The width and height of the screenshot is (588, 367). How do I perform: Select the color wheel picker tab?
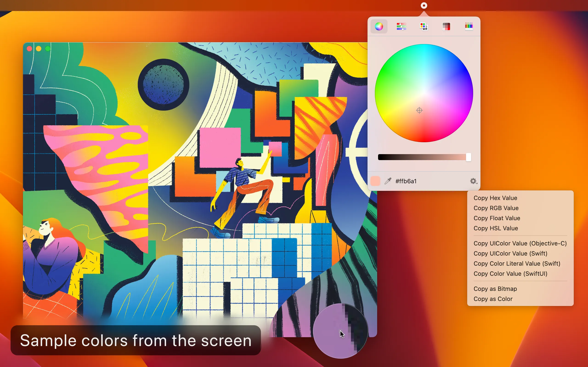(x=379, y=26)
